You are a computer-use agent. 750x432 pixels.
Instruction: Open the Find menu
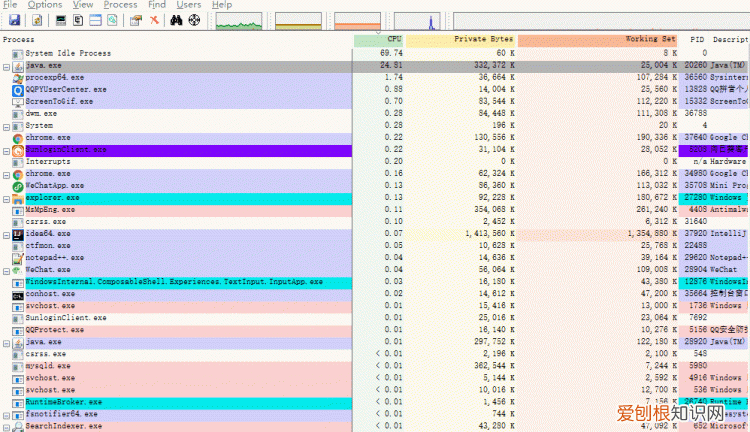(157, 4)
